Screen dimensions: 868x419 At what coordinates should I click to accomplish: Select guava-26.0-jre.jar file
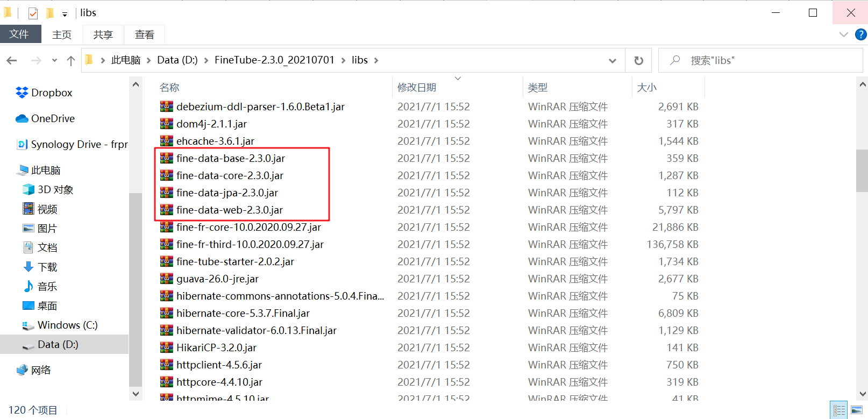tap(217, 279)
